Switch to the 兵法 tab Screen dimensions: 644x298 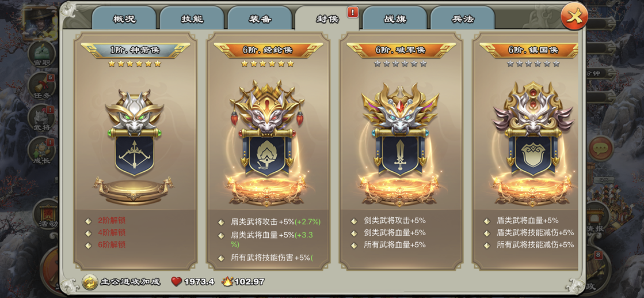click(463, 19)
